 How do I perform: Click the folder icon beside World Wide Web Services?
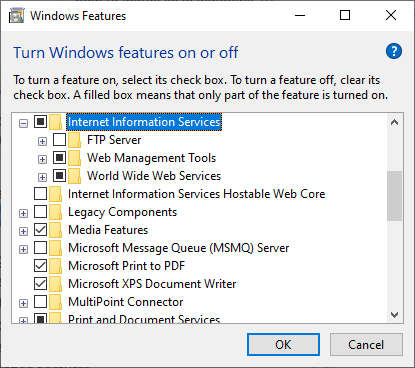[x=75, y=176]
